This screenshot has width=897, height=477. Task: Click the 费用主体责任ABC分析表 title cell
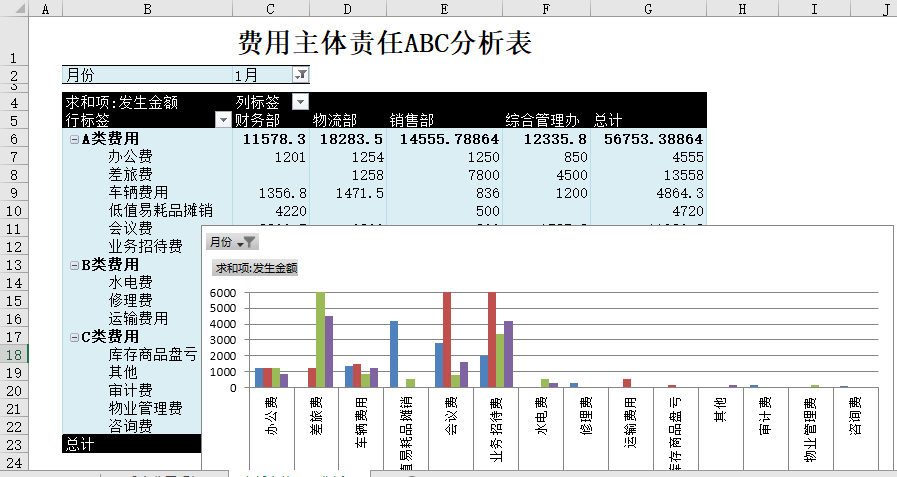point(384,43)
